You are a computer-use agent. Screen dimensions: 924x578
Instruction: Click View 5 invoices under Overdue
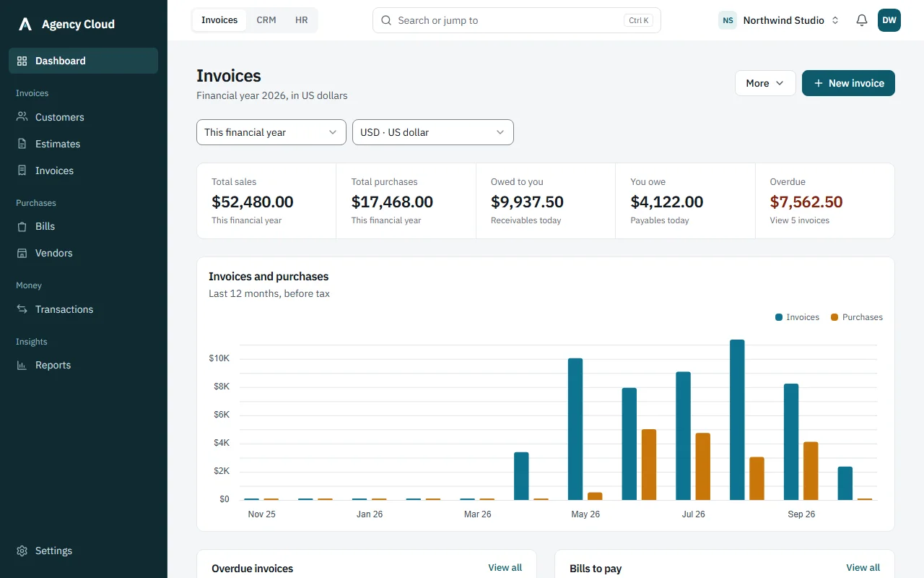[x=800, y=220]
